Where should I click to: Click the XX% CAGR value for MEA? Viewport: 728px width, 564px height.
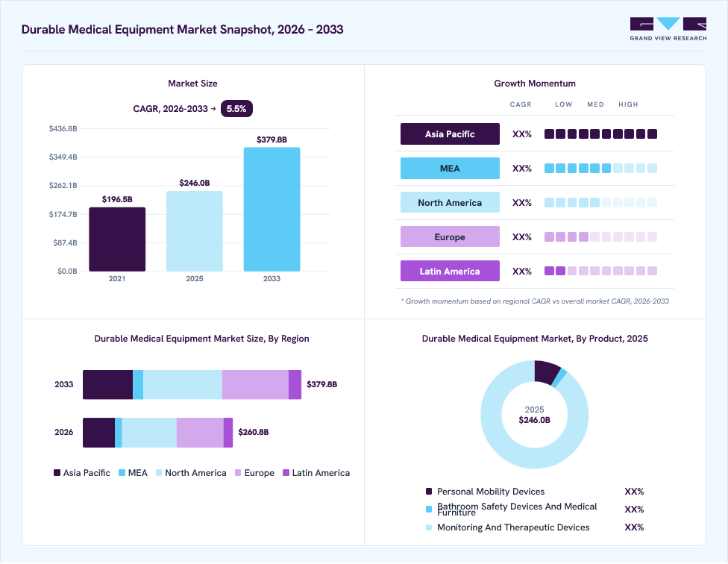coord(522,169)
